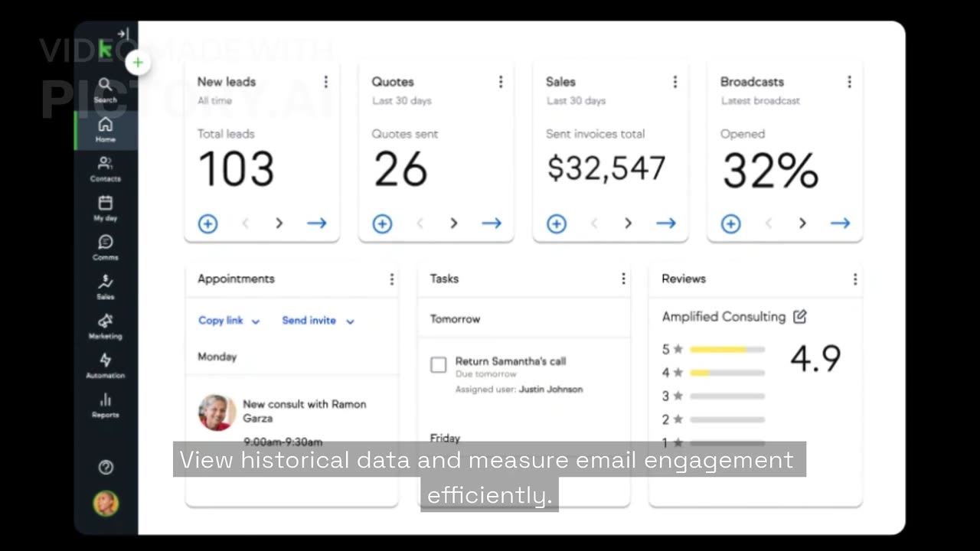Screen dimensions: 980x551
Task: Go to previous view on Sales card
Action: click(x=594, y=223)
